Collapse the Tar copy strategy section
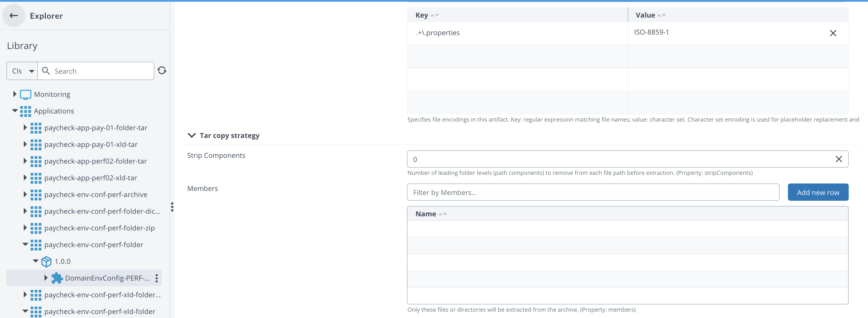This screenshot has height=318, width=868. click(192, 135)
